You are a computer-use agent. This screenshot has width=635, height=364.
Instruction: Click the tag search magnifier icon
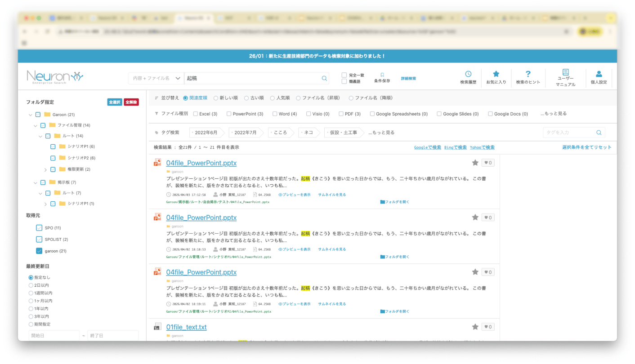(x=599, y=133)
